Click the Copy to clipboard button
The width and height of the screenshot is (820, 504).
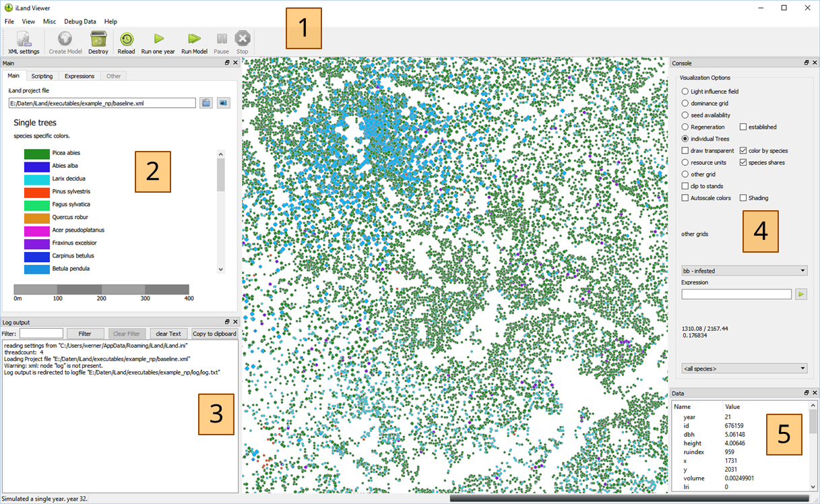click(214, 334)
